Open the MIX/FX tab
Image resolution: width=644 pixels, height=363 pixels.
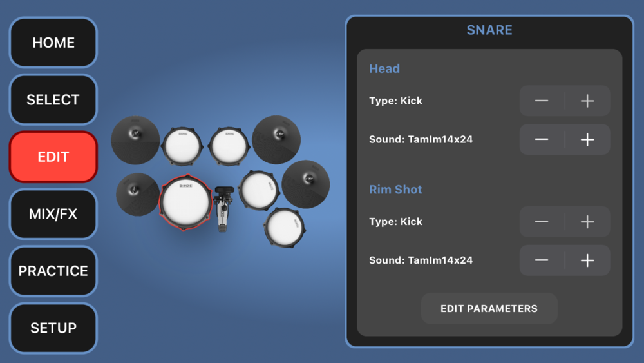coord(53,214)
